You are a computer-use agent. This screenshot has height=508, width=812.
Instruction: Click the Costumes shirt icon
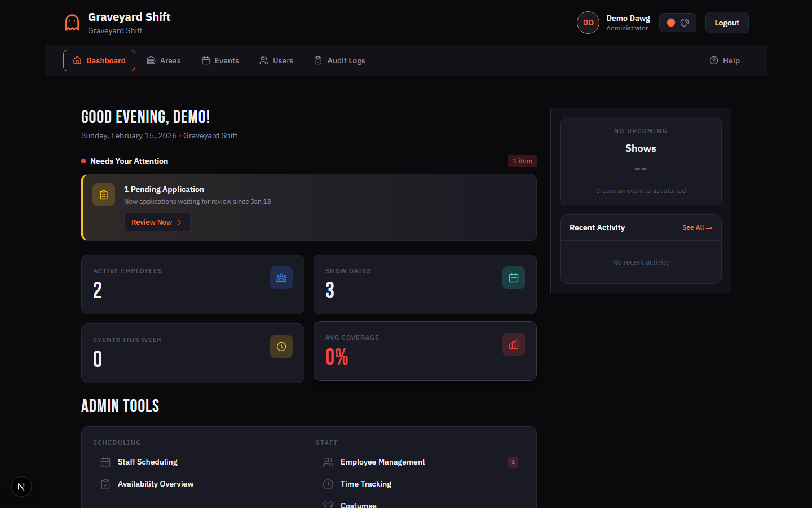tap(328, 505)
